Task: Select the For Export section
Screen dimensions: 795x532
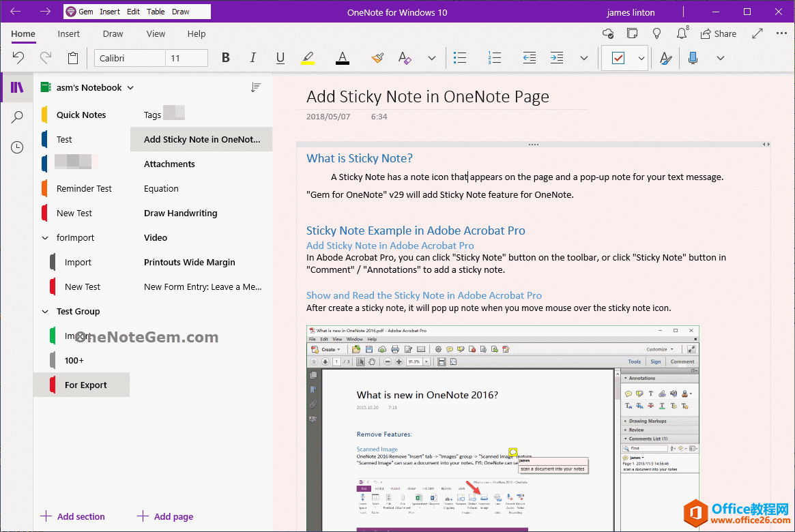Action: (82, 385)
